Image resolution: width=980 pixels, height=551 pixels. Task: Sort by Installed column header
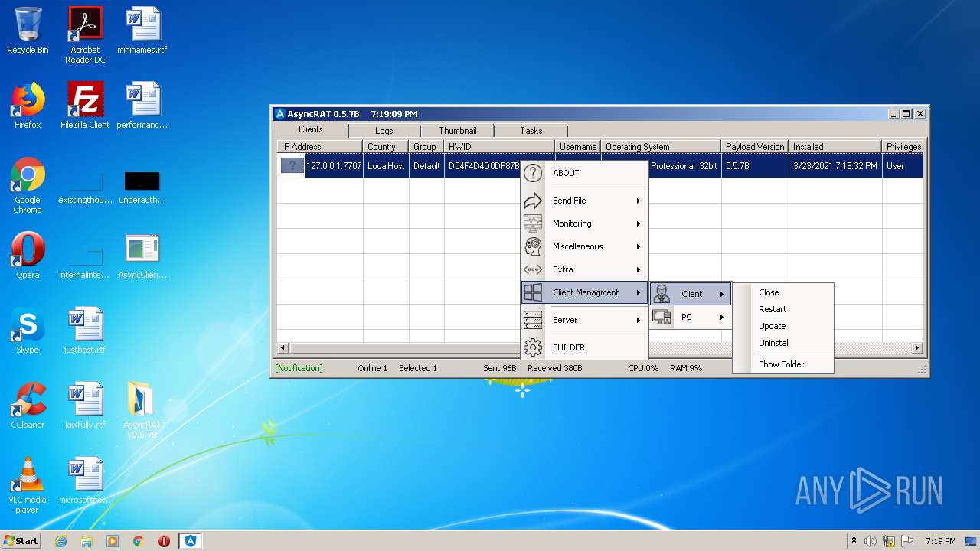point(835,147)
